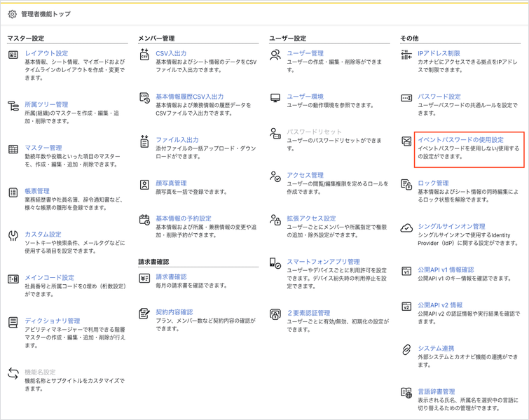Open the マスター管理 link
529x420 pixels.
pyautogui.click(x=43, y=148)
